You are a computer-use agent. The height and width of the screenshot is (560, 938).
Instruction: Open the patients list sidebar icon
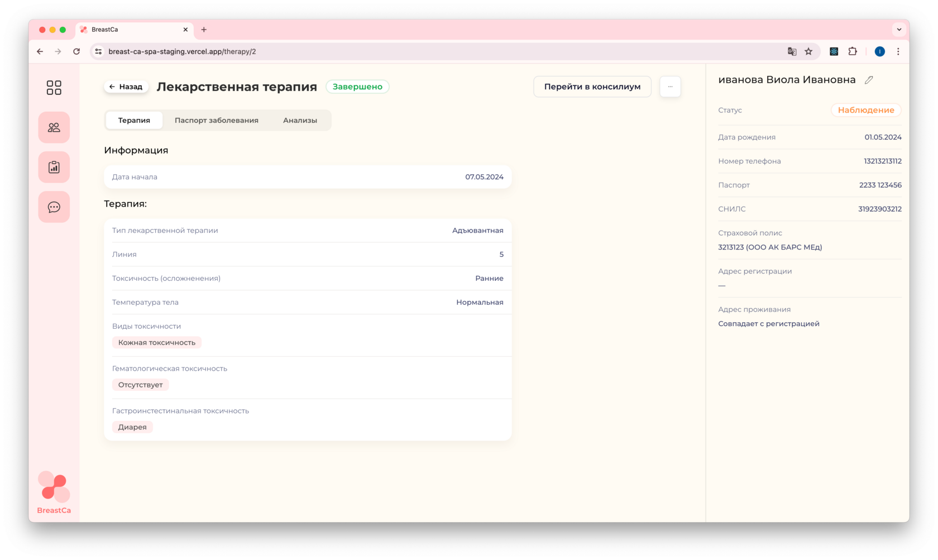click(54, 127)
